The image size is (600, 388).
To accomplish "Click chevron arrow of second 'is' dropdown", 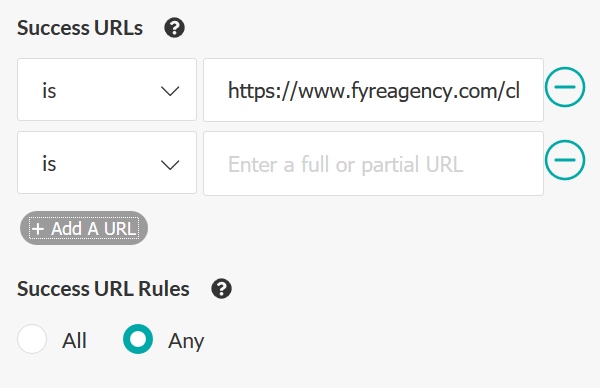I will (170, 165).
